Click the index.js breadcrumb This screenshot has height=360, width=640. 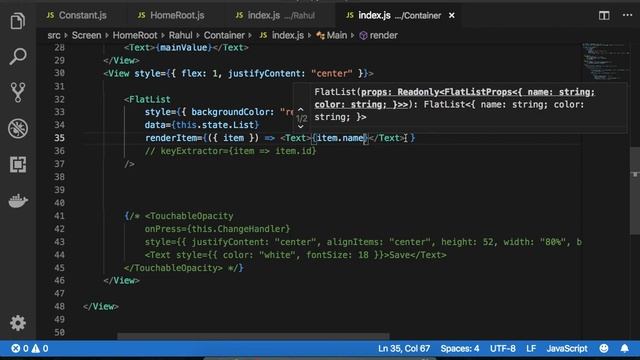coord(282,36)
